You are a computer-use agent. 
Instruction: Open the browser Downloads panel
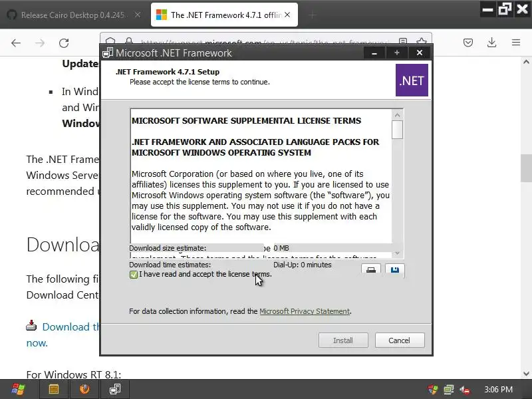click(x=492, y=43)
